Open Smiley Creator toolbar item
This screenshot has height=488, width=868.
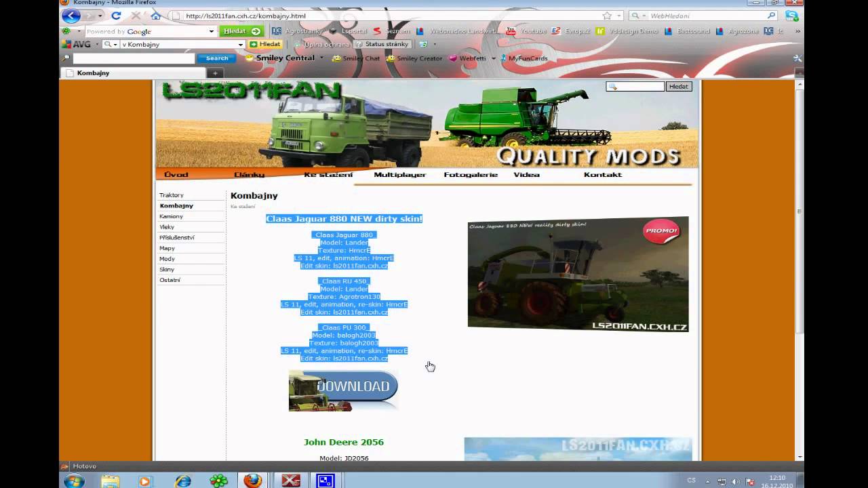tap(414, 58)
